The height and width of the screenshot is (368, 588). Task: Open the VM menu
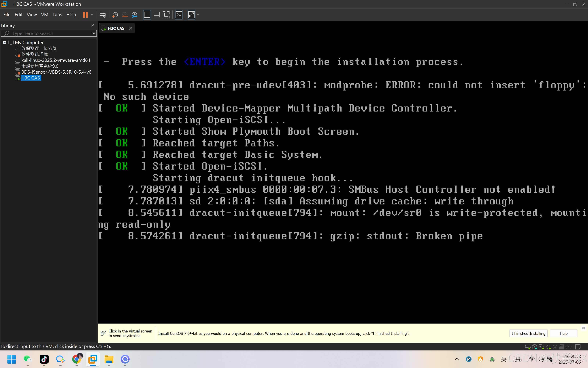coord(44,15)
